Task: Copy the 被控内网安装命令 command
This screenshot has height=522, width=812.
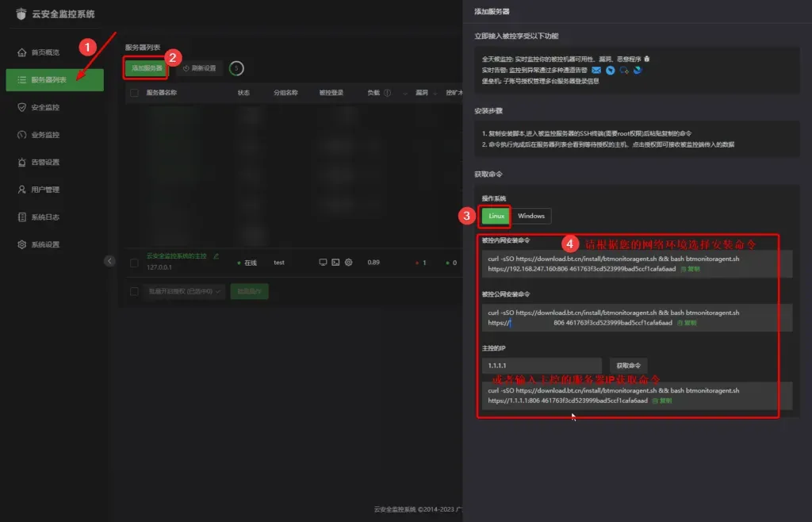Action: pos(690,269)
